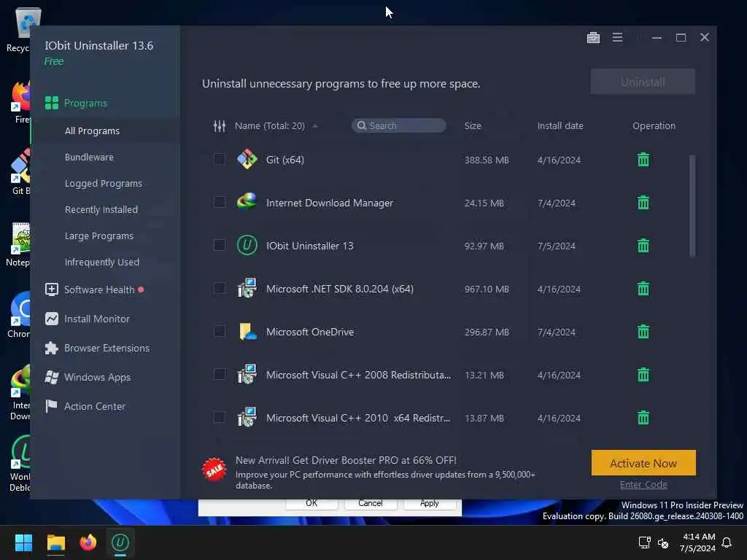Viewport: 747px width, 560px height.
Task: Click the Enter Code link
Action: pyautogui.click(x=643, y=485)
